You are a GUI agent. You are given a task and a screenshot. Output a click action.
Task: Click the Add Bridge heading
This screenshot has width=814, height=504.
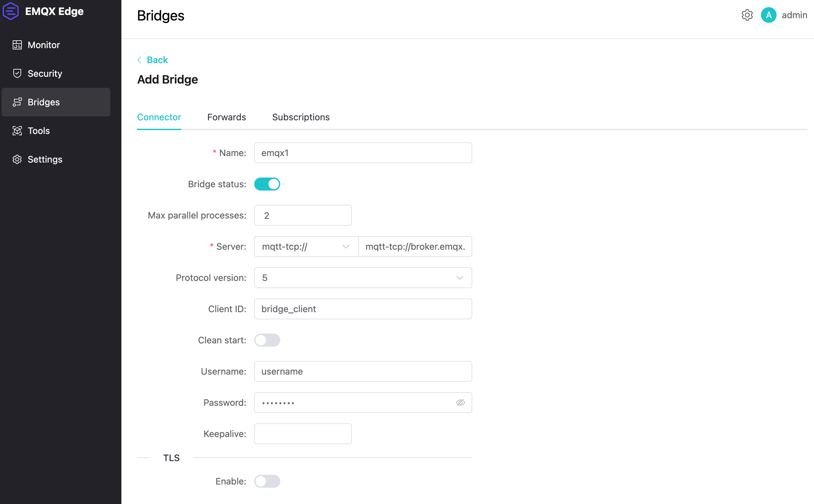point(168,79)
